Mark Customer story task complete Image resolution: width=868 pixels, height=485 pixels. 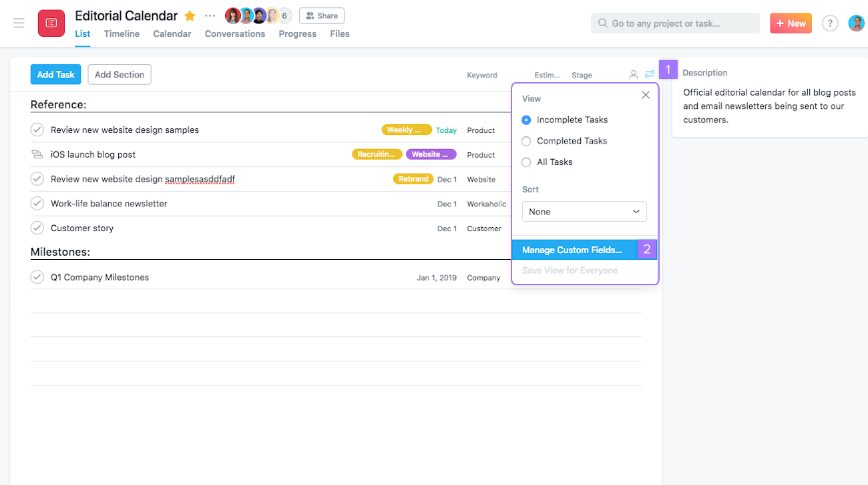pyautogui.click(x=37, y=227)
